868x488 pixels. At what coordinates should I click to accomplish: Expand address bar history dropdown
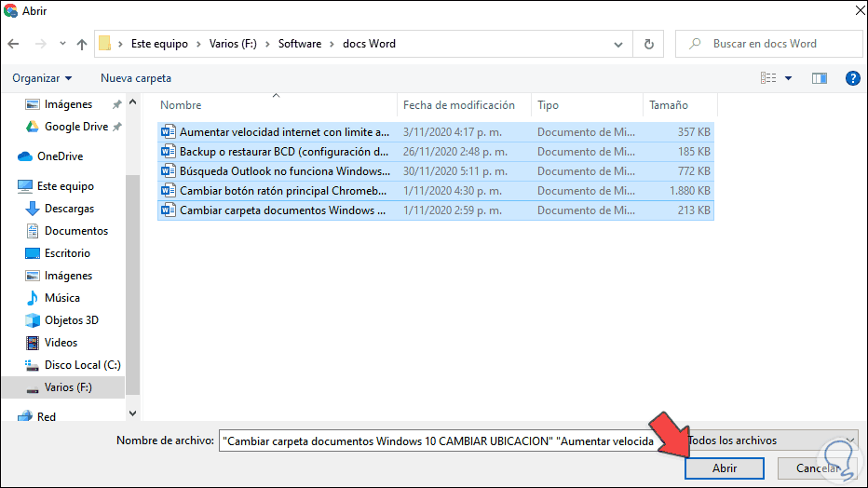618,45
